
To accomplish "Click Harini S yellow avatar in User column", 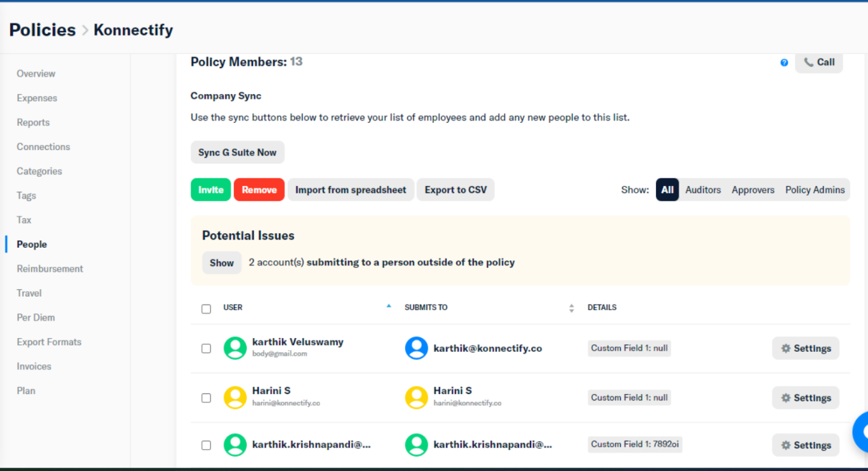I will 235,397.
